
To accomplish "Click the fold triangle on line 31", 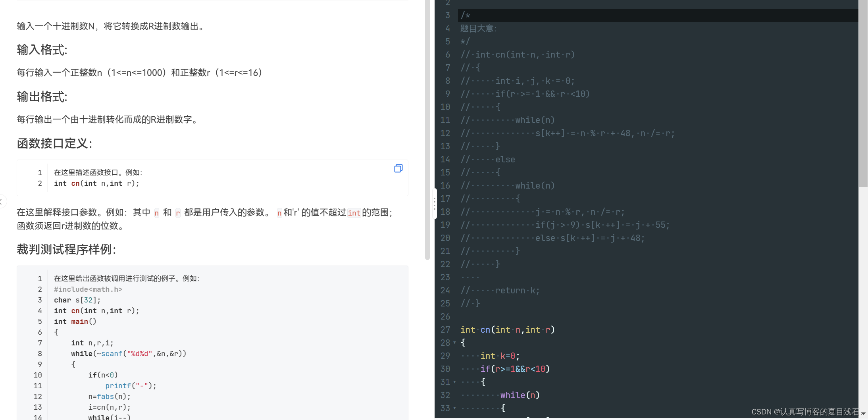I will [x=454, y=382].
